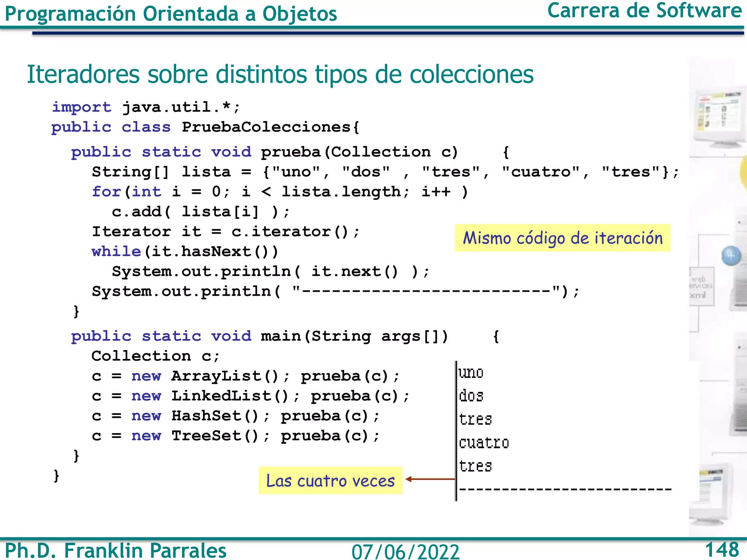Click the slide number '148'
This screenshot has height=560, width=747.
pyautogui.click(x=722, y=549)
